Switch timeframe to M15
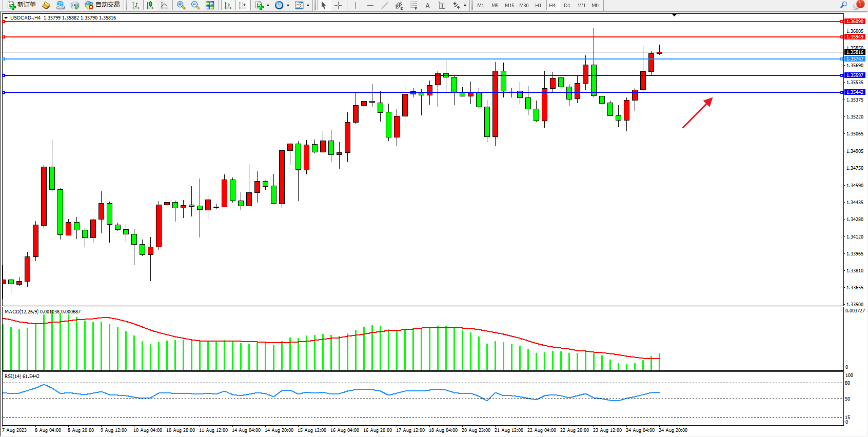 point(509,5)
